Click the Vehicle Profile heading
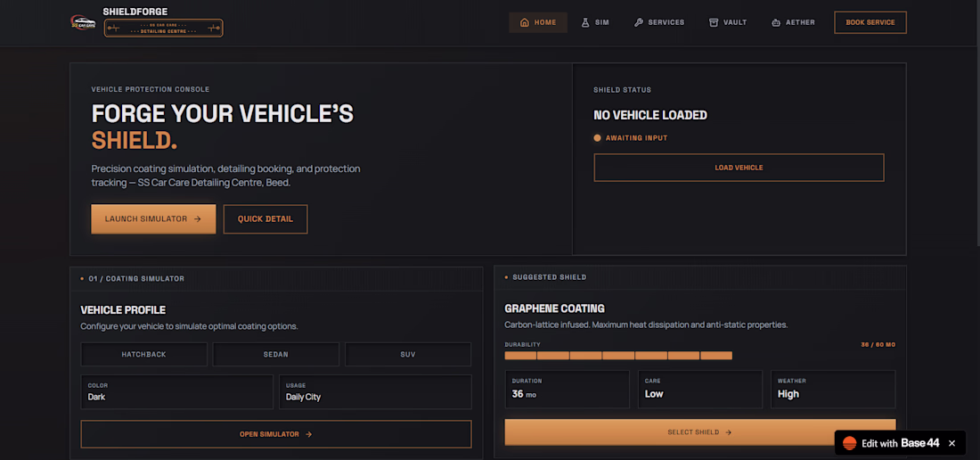This screenshot has width=980, height=460. point(123,310)
